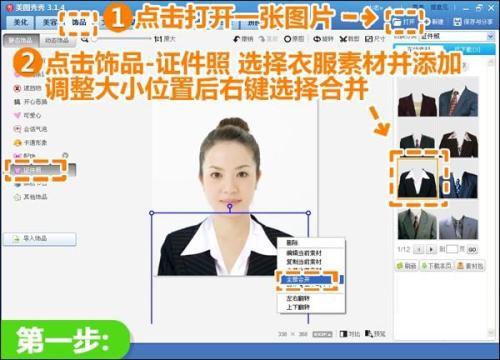Expand the 证件照 category dropdown
Viewport: 500px width, 360px height.
pos(490,36)
